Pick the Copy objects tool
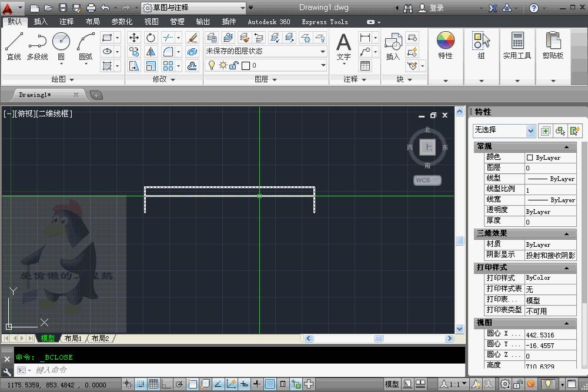Image resolution: width=588 pixels, height=392 pixels. click(134, 52)
